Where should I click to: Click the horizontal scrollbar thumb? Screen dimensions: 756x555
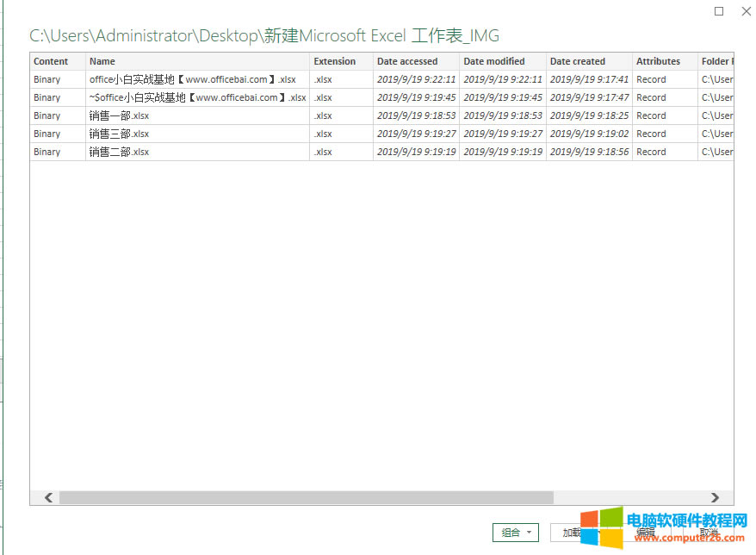[306, 497]
